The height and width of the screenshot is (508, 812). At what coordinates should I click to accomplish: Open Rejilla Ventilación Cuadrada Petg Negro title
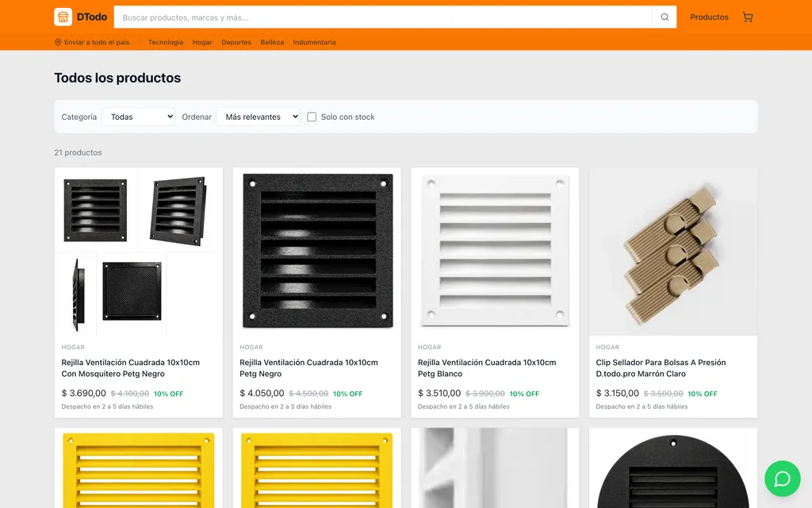tap(308, 368)
